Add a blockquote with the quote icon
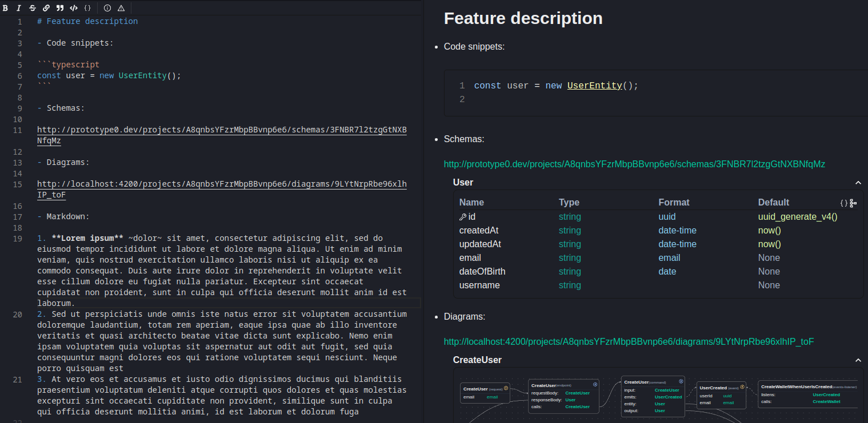This screenshot has height=423, width=868. click(59, 8)
